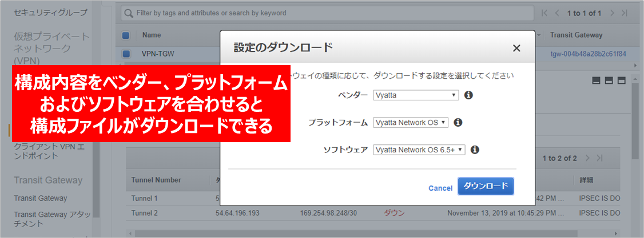Click the filter by tags search field

(x=326, y=13)
